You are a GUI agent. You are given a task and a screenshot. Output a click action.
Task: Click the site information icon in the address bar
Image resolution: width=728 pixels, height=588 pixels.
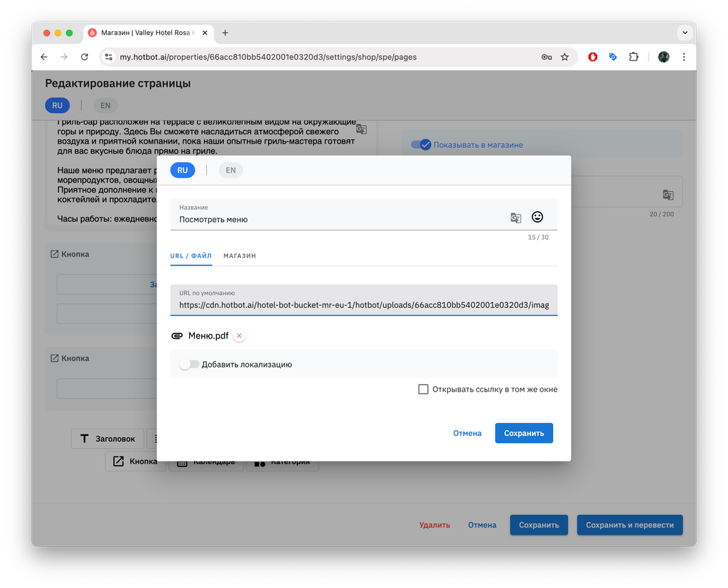[x=109, y=57]
